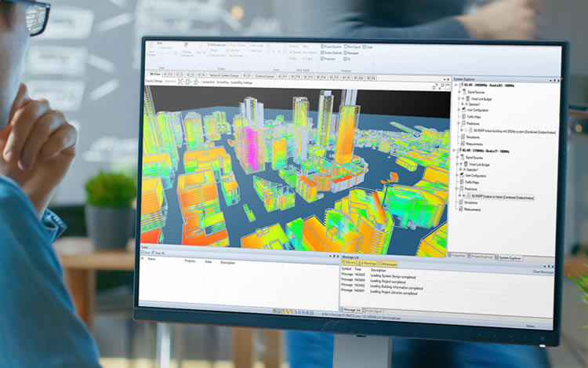
Task: Open the Outdoor Layout tab
Action: [x=265, y=76]
